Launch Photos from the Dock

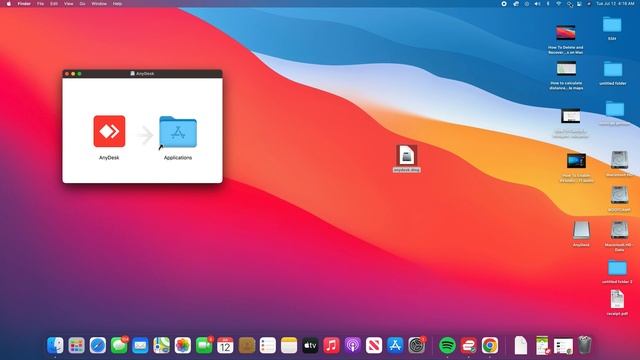point(182,346)
